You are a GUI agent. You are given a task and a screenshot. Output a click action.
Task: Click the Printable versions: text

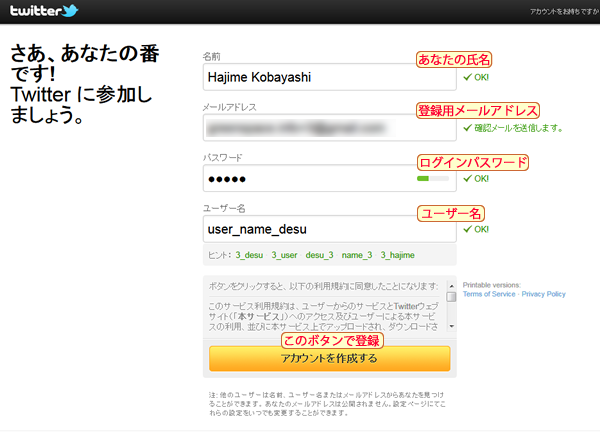492,285
